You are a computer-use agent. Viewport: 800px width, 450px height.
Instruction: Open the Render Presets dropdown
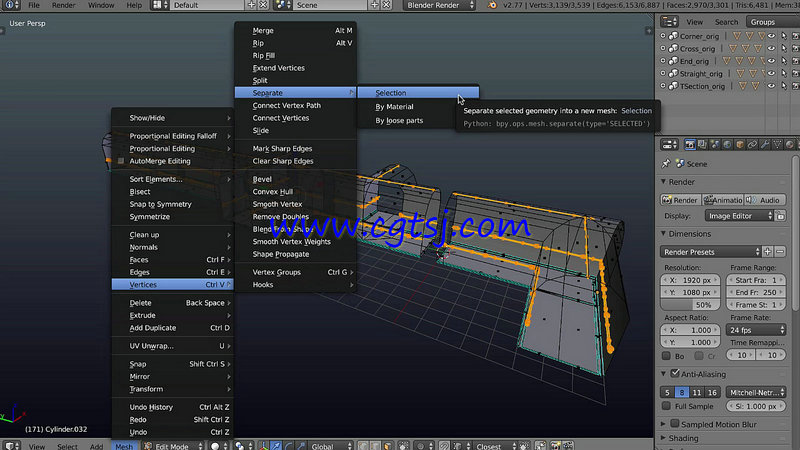[x=710, y=252]
